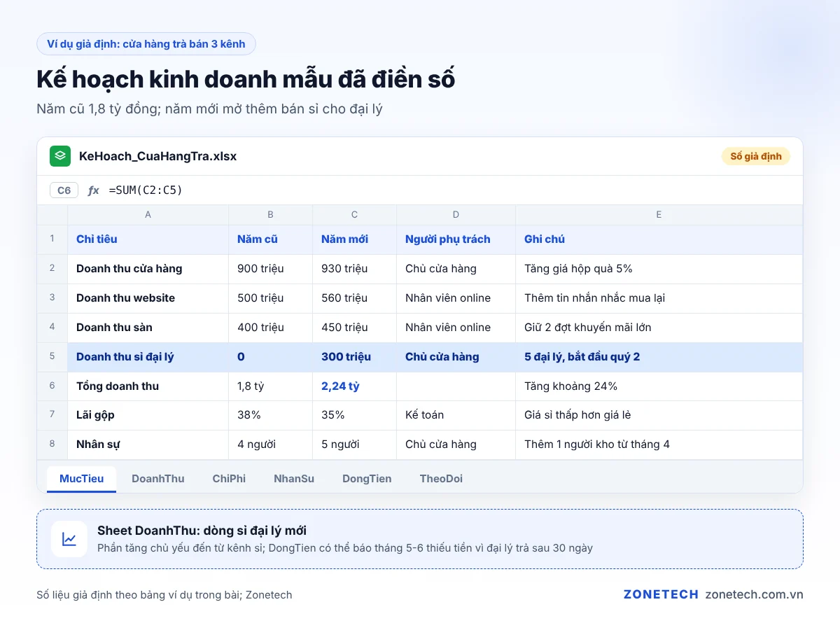Select the "1,8 tỷ" cell
This screenshot has height=630, width=840.
click(270, 386)
